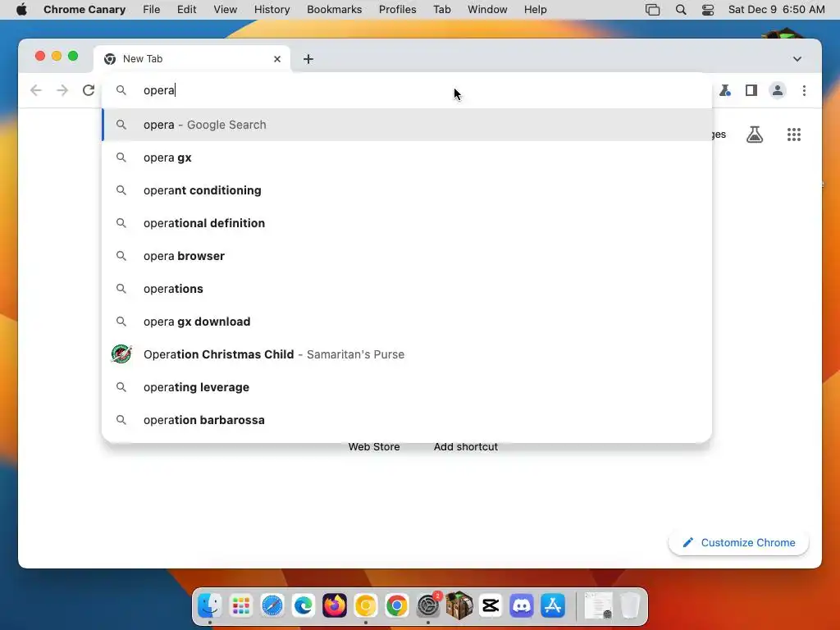Select the New Tab tab
This screenshot has height=630, width=840.
click(192, 59)
